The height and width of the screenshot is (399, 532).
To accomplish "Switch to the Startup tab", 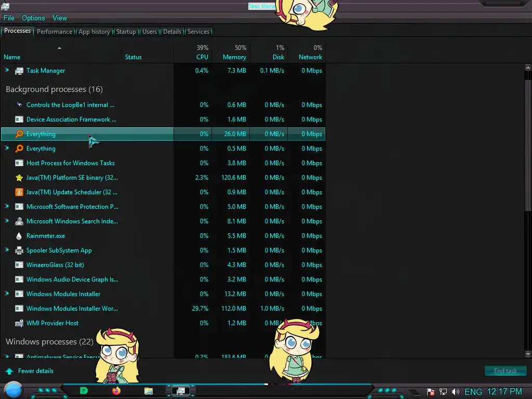I will coord(126,32).
